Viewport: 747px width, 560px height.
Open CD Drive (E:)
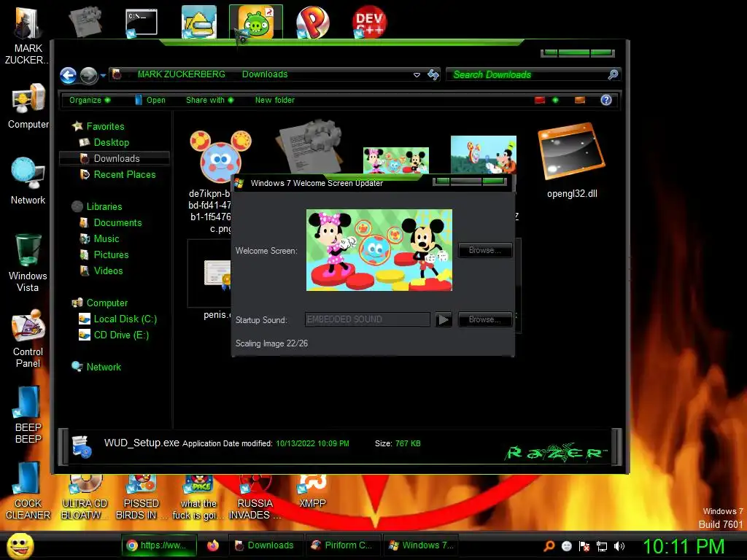121,335
